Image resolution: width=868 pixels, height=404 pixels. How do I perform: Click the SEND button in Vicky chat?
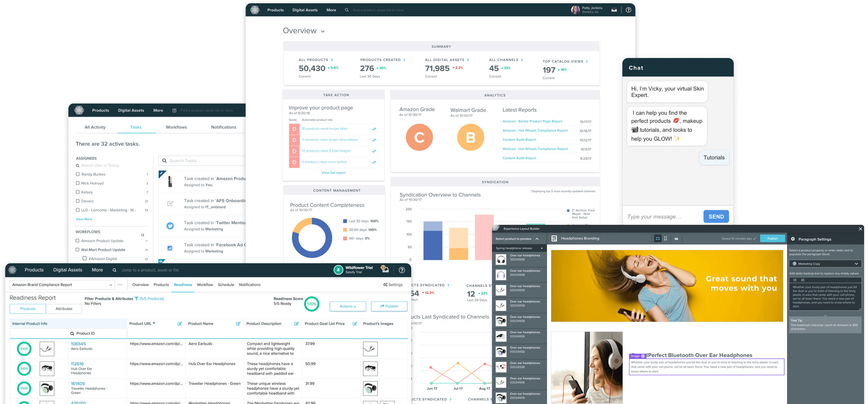[716, 216]
